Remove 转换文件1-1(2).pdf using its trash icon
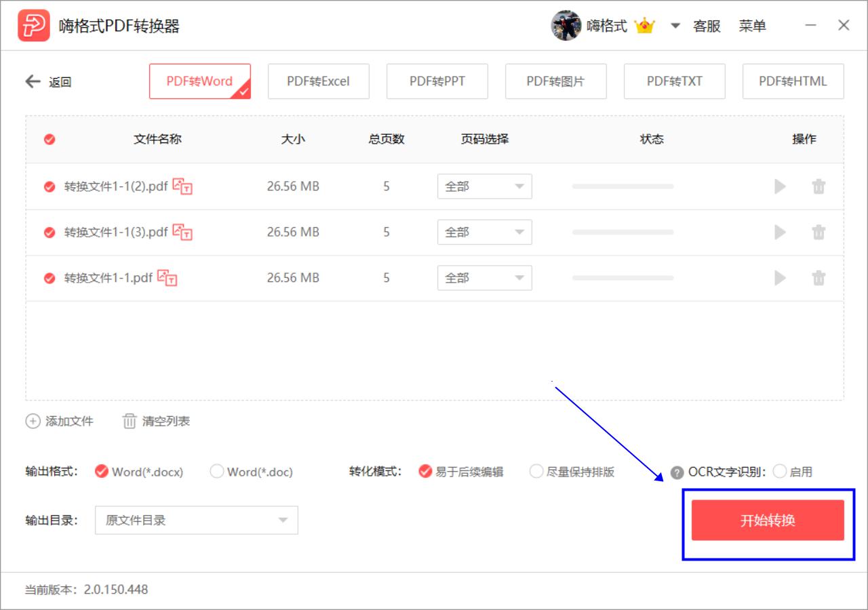The width and height of the screenshot is (868, 610). (x=819, y=186)
